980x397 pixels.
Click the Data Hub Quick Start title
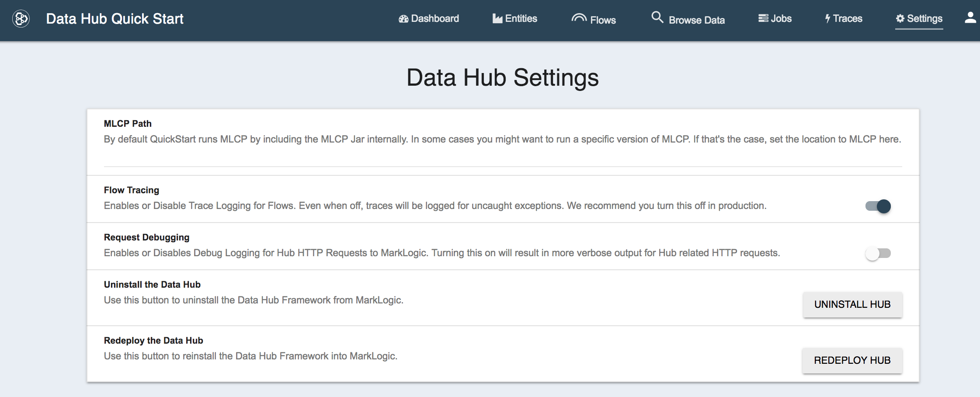pyautogui.click(x=115, y=19)
